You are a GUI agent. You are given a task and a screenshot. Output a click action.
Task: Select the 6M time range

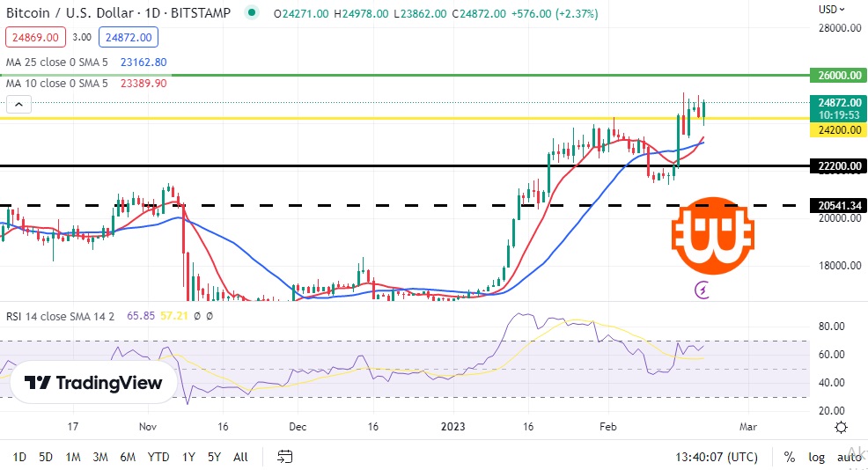point(128,458)
